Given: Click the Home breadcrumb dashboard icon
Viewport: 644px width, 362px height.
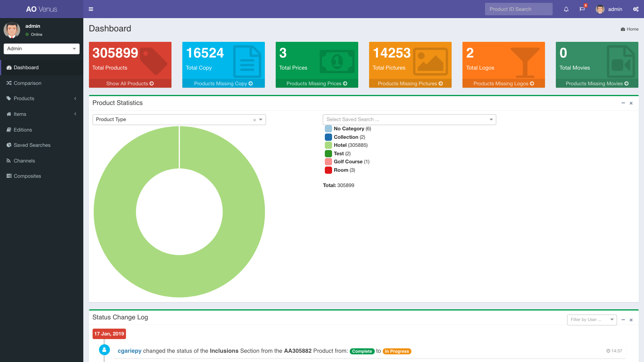Looking at the screenshot, I should (x=623, y=29).
